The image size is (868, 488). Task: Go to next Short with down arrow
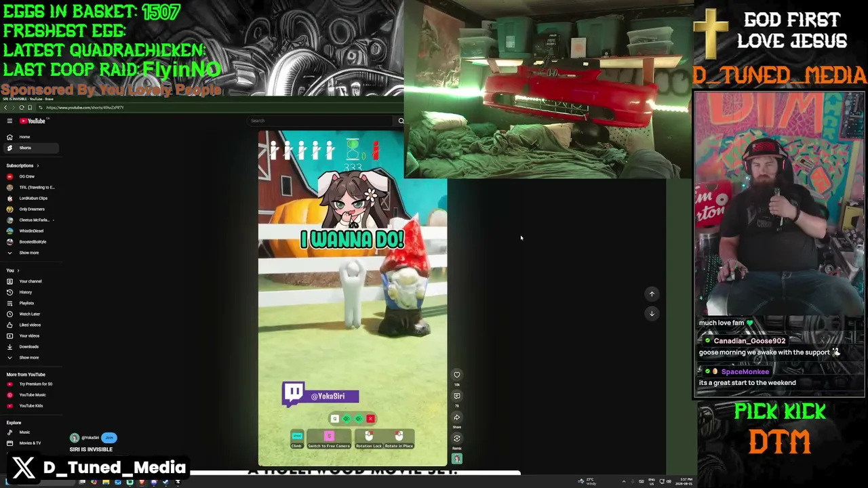click(x=652, y=313)
